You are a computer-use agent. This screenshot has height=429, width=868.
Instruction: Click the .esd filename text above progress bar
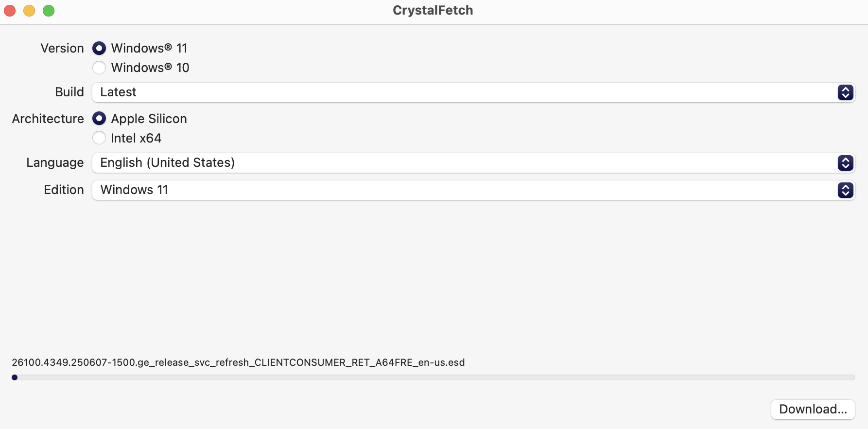pos(238,362)
